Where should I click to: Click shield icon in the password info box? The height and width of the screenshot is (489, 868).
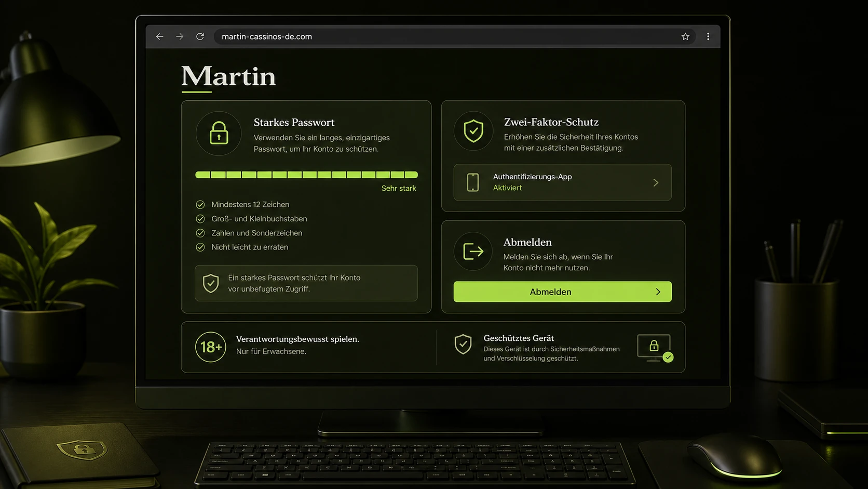coord(211,283)
